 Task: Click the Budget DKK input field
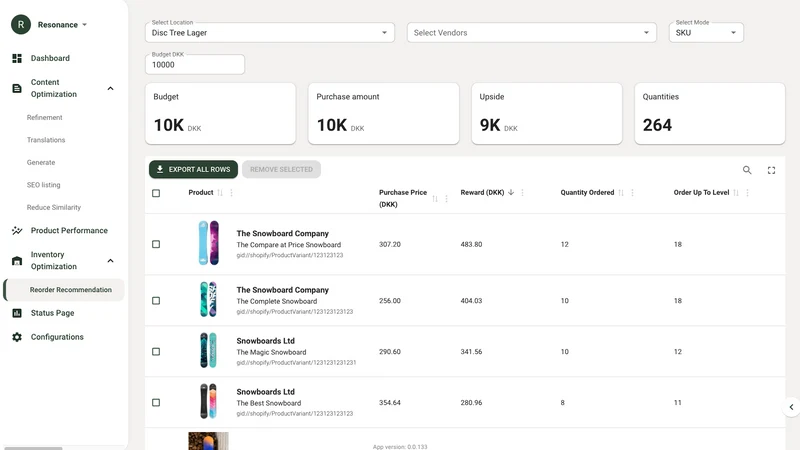click(195, 65)
